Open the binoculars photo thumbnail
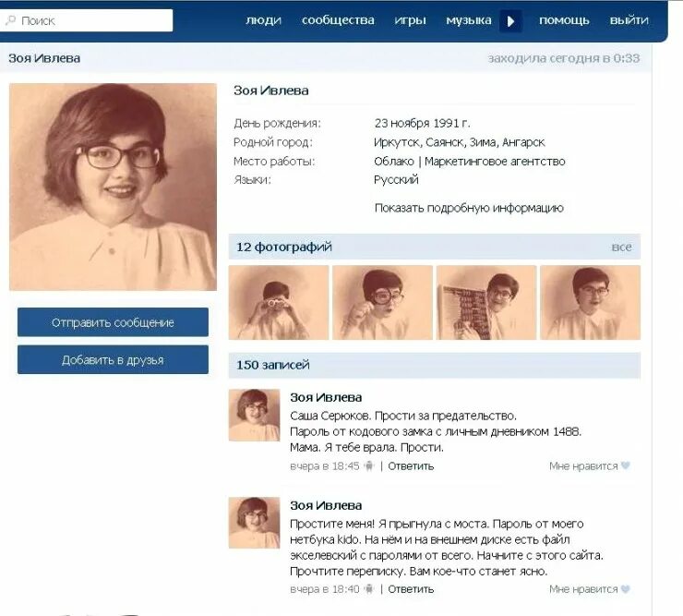Viewport: 683px width, 616px height. click(x=279, y=302)
